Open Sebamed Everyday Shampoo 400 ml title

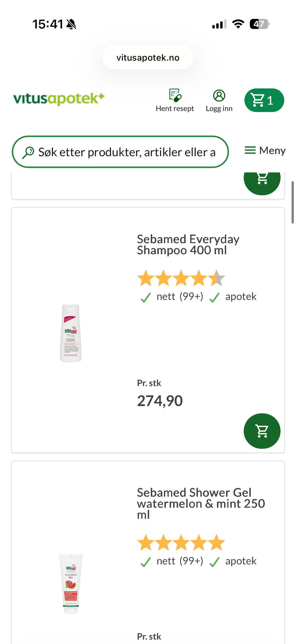(x=188, y=245)
